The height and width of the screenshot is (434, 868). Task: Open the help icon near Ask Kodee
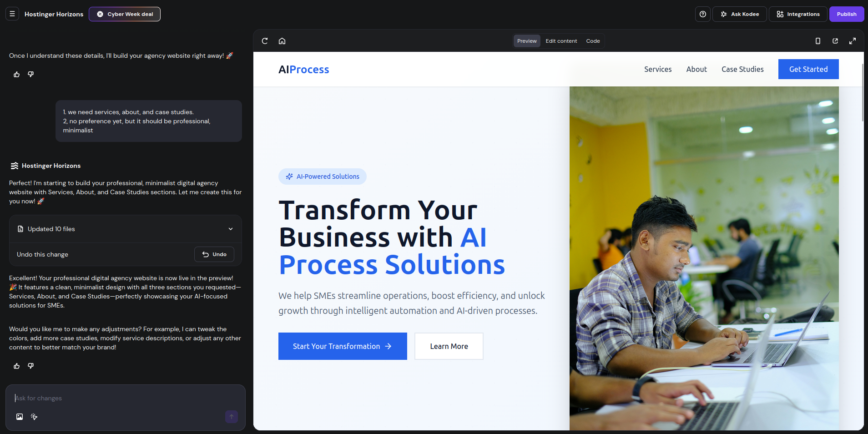(702, 14)
